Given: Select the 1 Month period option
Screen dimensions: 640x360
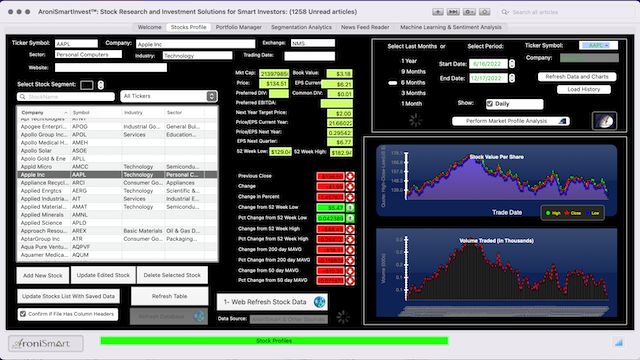Looking at the screenshot, I should [411, 104].
